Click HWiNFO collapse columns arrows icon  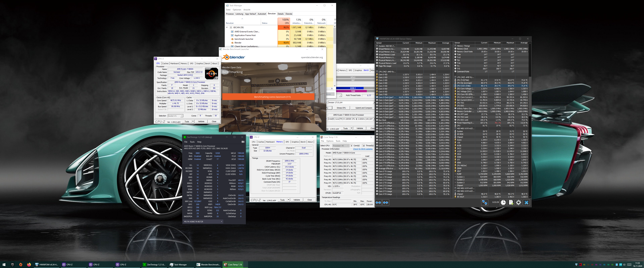pyautogui.click(x=386, y=203)
